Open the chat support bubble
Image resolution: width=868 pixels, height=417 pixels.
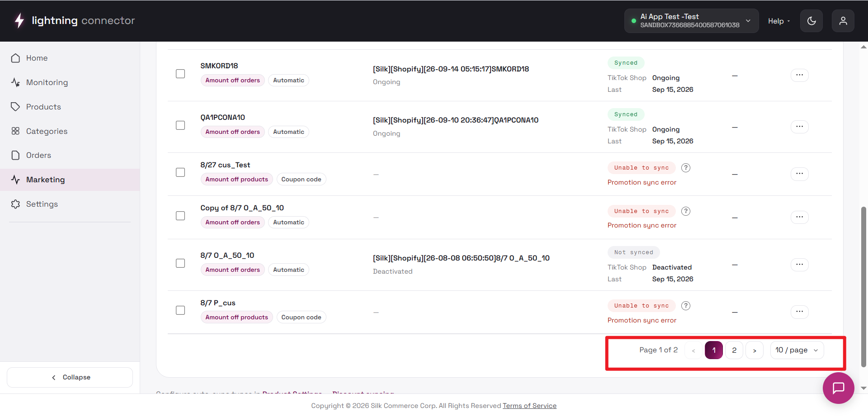point(839,388)
